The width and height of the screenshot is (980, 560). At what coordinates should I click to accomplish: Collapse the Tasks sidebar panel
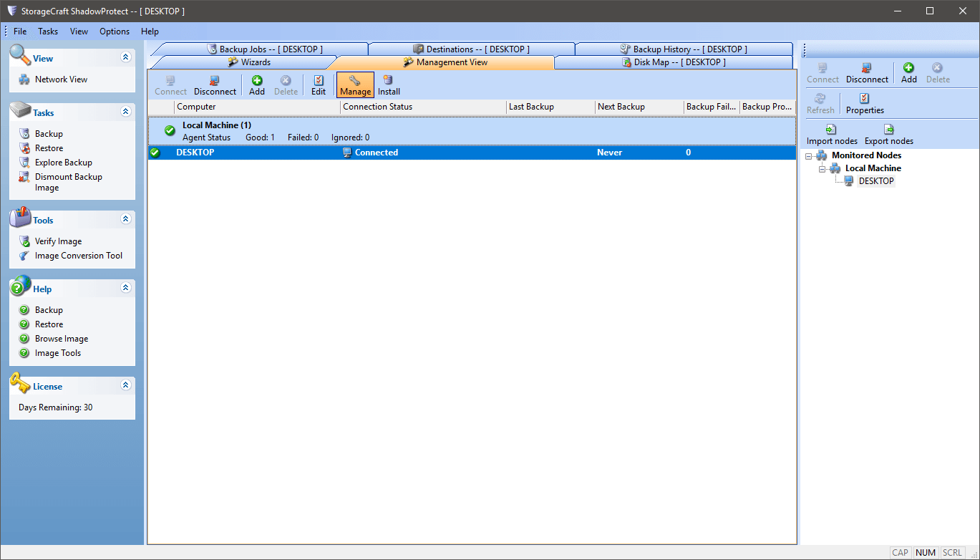(126, 112)
